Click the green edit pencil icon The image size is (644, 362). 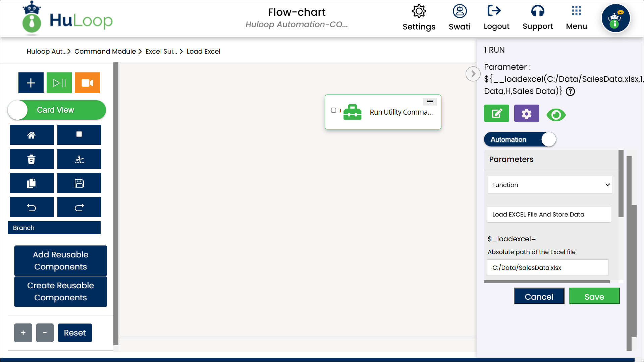pos(496,114)
